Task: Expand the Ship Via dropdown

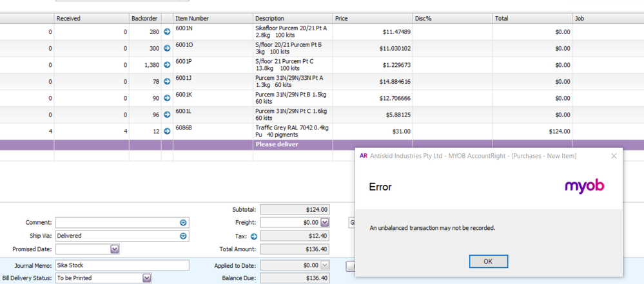Action: (x=183, y=236)
